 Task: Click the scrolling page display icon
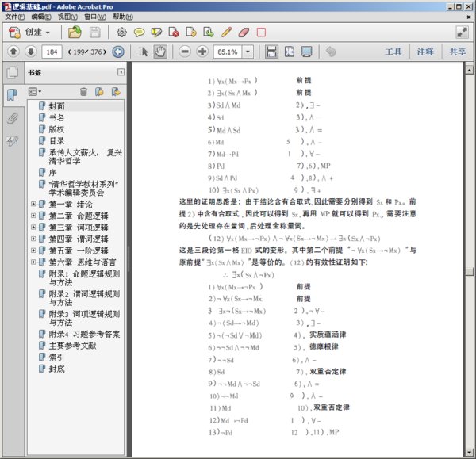click(x=271, y=52)
